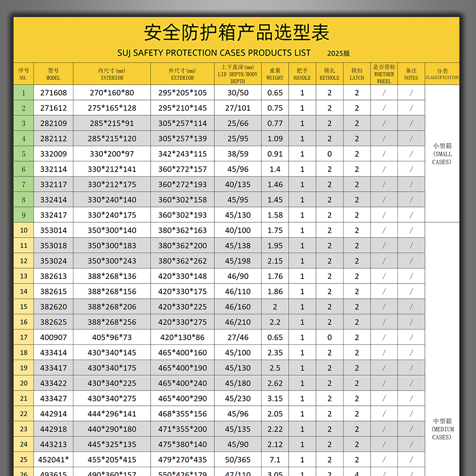The height and width of the screenshot is (476, 476).
Task: Select the LID DEPTH/BODY DEPTH header
Action: pos(238,74)
